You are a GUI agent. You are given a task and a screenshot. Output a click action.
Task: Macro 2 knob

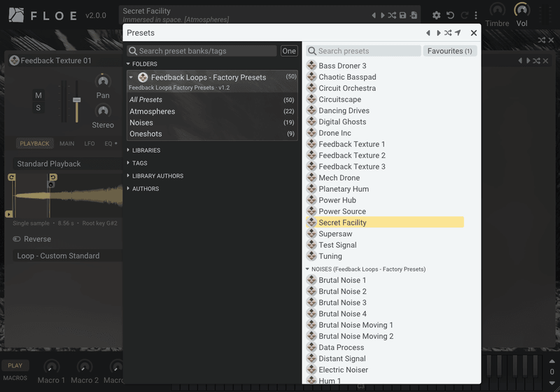(x=85, y=367)
